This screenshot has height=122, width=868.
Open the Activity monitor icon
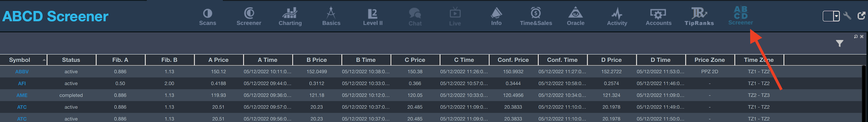pyautogui.click(x=617, y=17)
